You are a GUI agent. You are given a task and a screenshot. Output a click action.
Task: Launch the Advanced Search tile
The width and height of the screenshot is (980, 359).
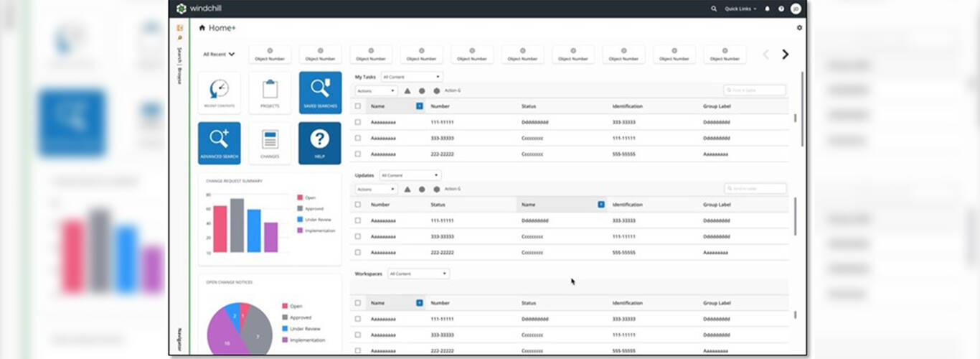(x=220, y=142)
